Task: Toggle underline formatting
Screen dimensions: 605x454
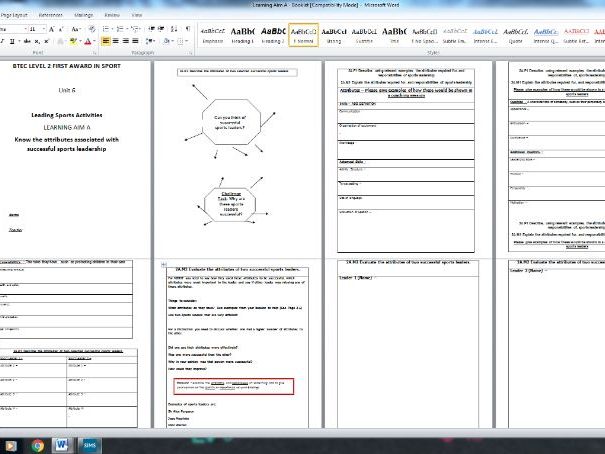Action: tap(12, 41)
